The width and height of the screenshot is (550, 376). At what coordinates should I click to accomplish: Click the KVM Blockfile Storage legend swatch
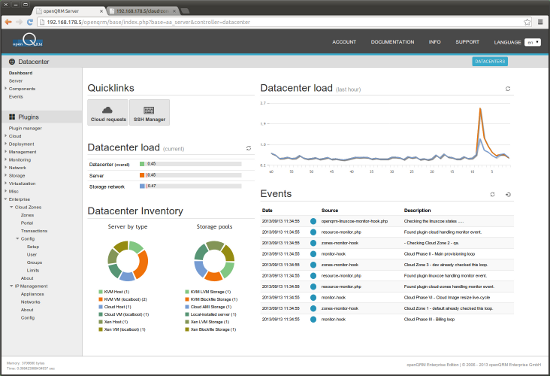pos(187,299)
